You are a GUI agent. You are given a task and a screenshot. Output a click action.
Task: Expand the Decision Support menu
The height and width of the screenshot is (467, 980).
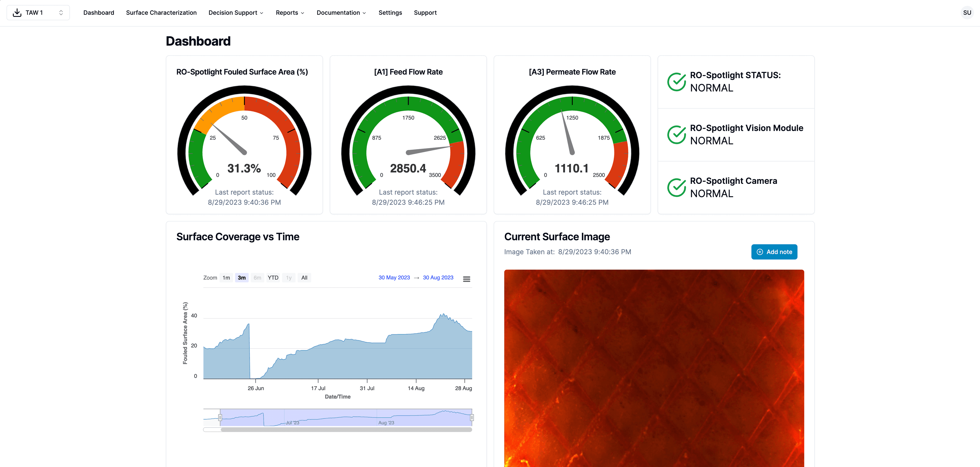point(236,13)
